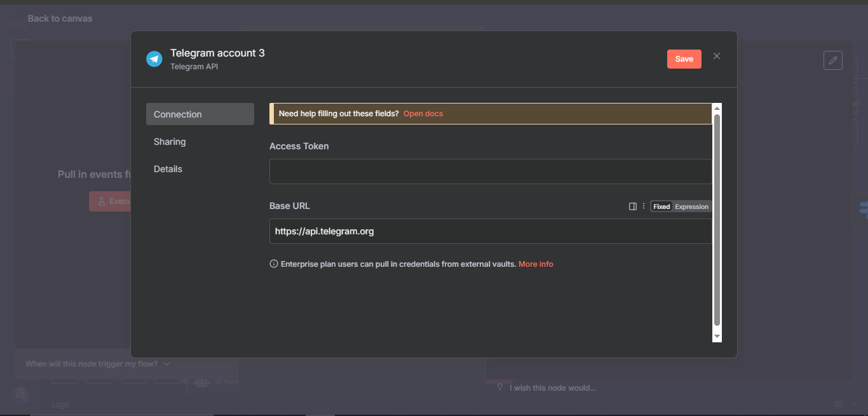Viewport: 868px width, 416px height.
Task: Click the lightbulb icon near 'I wish this node would'
Action: (x=500, y=387)
